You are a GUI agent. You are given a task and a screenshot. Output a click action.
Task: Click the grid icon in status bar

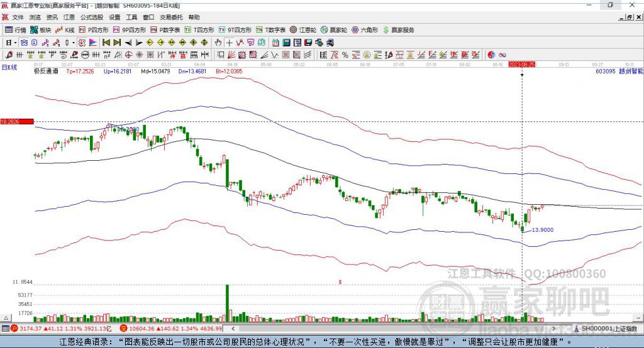(5, 329)
